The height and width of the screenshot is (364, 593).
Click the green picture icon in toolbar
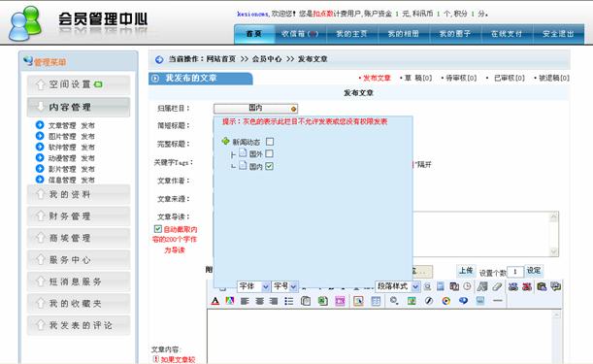click(x=412, y=301)
